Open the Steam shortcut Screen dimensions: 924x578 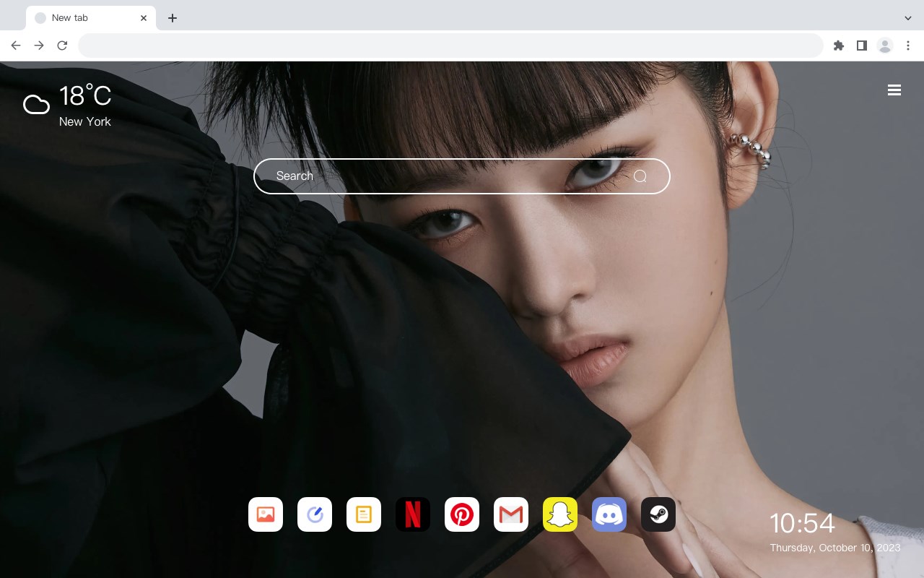[658, 514]
